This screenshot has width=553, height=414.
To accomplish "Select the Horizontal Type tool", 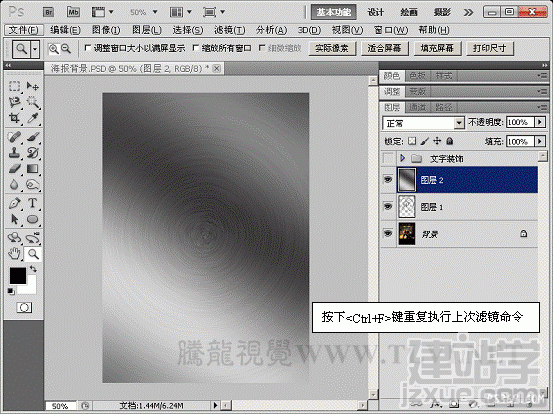I will click(x=32, y=203).
